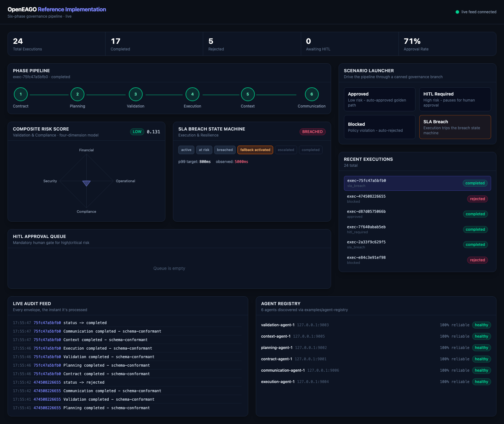Click the green live feed status dot
The height and width of the screenshot is (424, 504).
(x=457, y=12)
